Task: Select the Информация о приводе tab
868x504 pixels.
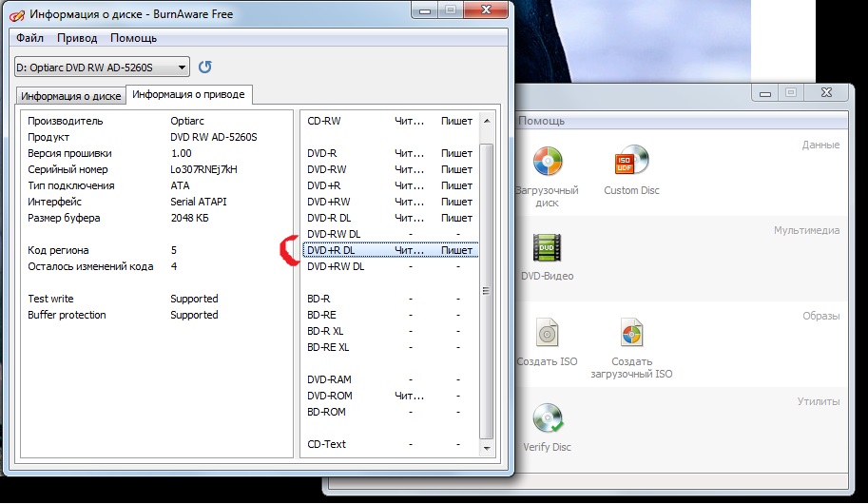Action: (188, 94)
